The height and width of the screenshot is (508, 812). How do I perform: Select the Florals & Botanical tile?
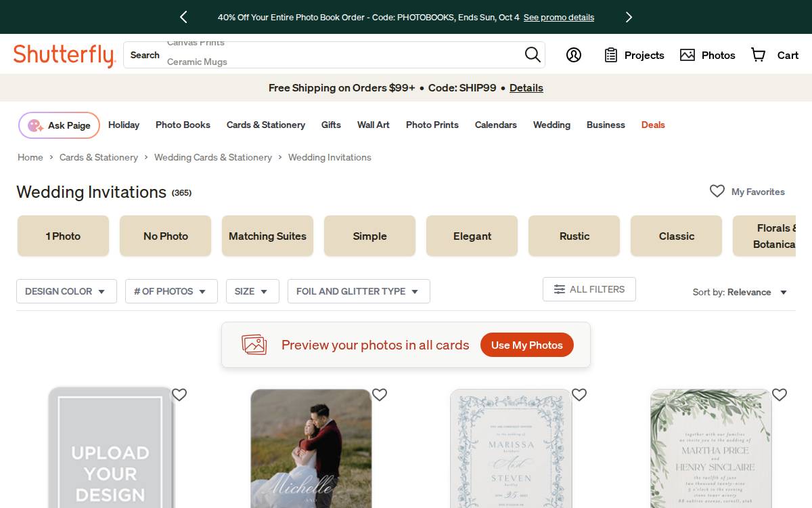tap(765, 236)
